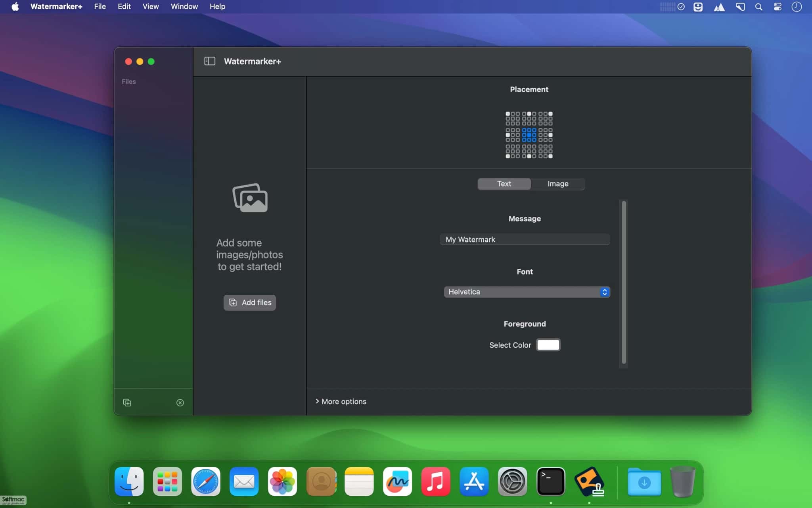Screen dimensions: 812x508
Task: Launch Terminal from the dock
Action: tap(551, 481)
